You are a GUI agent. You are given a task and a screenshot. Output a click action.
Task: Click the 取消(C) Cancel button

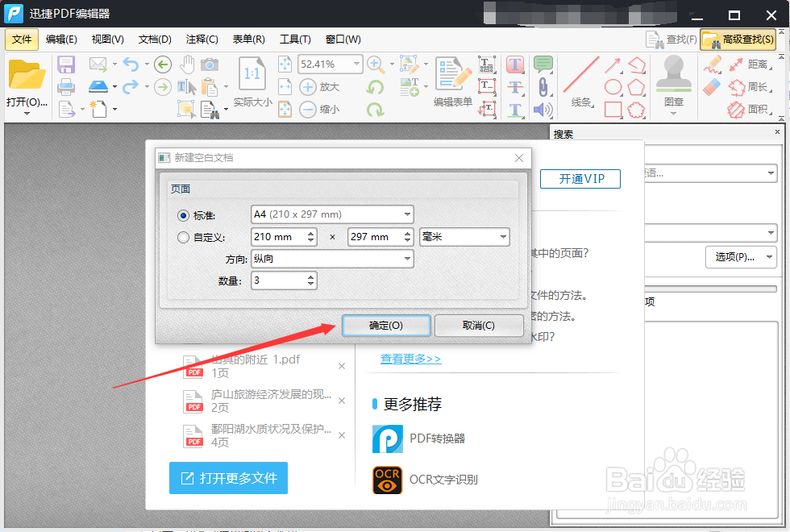click(x=479, y=326)
